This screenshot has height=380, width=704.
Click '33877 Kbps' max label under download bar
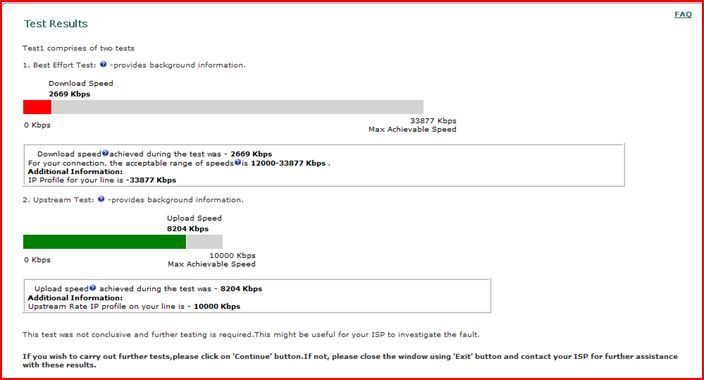point(433,121)
